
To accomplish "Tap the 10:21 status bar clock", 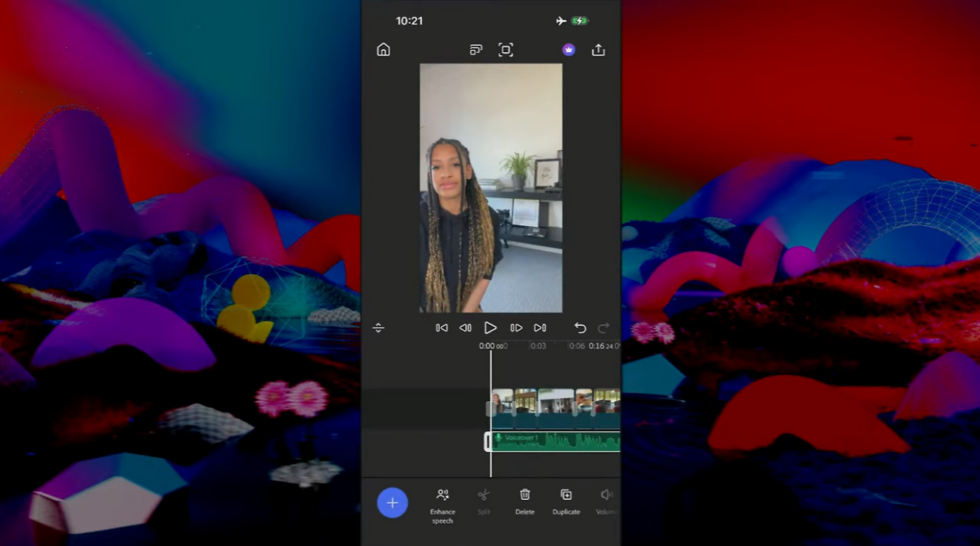I will [410, 21].
